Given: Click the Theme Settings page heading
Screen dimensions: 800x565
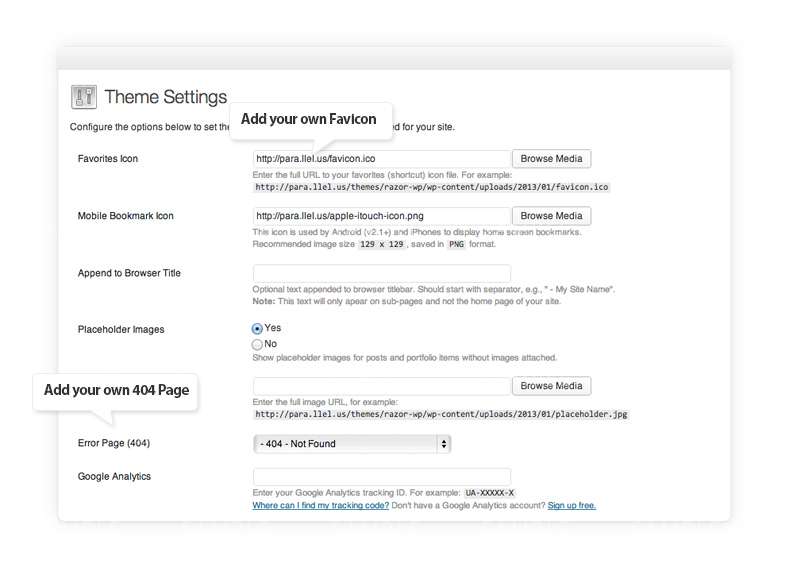Looking at the screenshot, I should pos(166,97).
